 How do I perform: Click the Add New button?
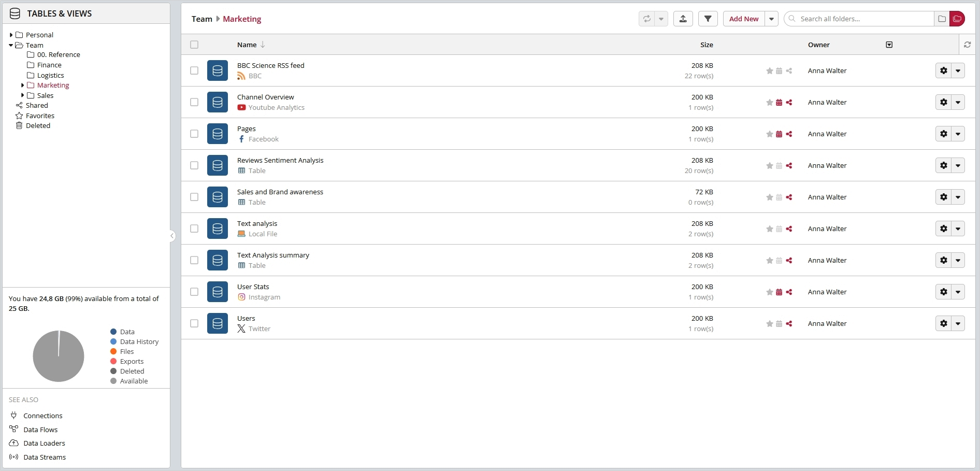(744, 19)
